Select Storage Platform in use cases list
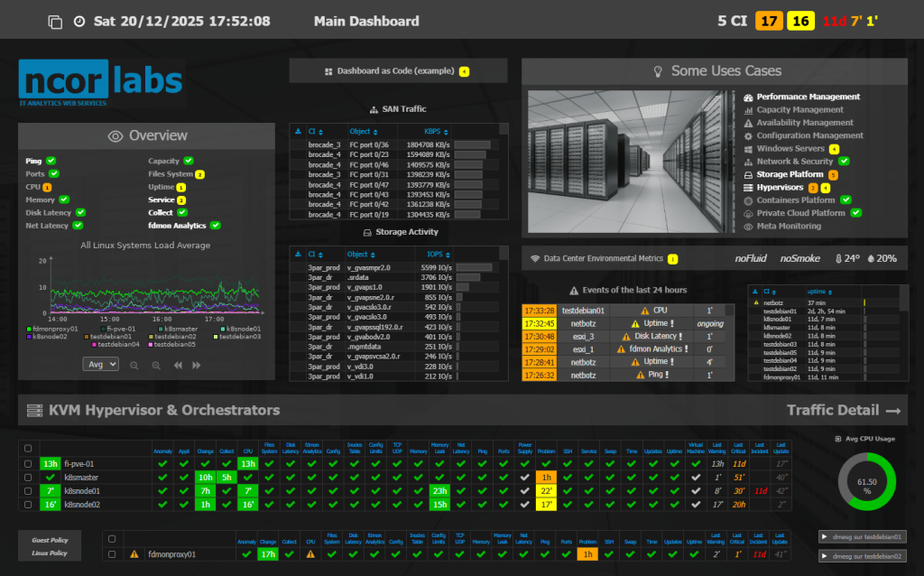The image size is (924, 576). 790,174
